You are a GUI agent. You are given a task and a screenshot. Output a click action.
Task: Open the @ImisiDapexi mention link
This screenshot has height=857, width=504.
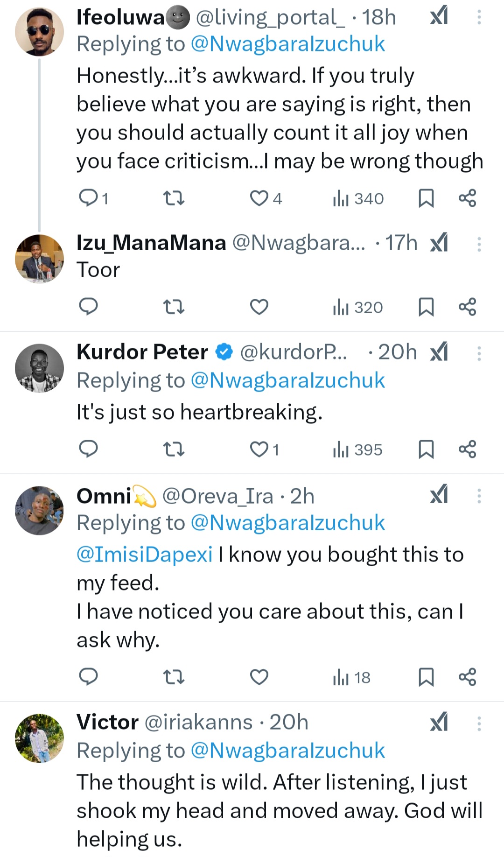[x=145, y=555]
